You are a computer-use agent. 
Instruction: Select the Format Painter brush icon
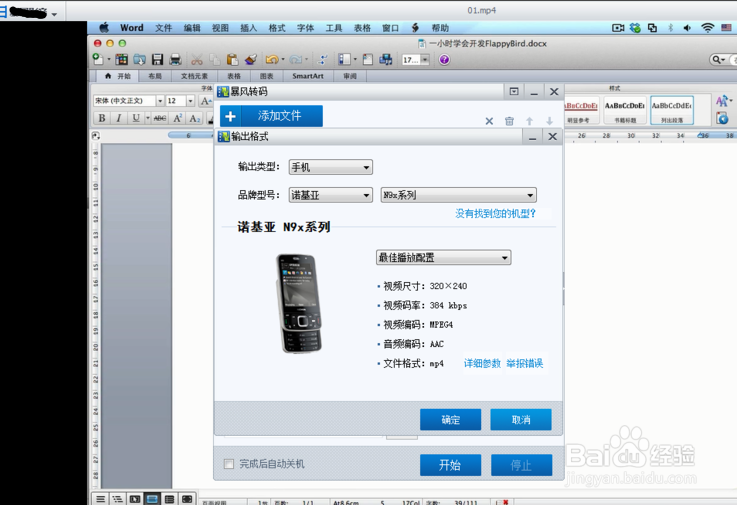point(251,59)
